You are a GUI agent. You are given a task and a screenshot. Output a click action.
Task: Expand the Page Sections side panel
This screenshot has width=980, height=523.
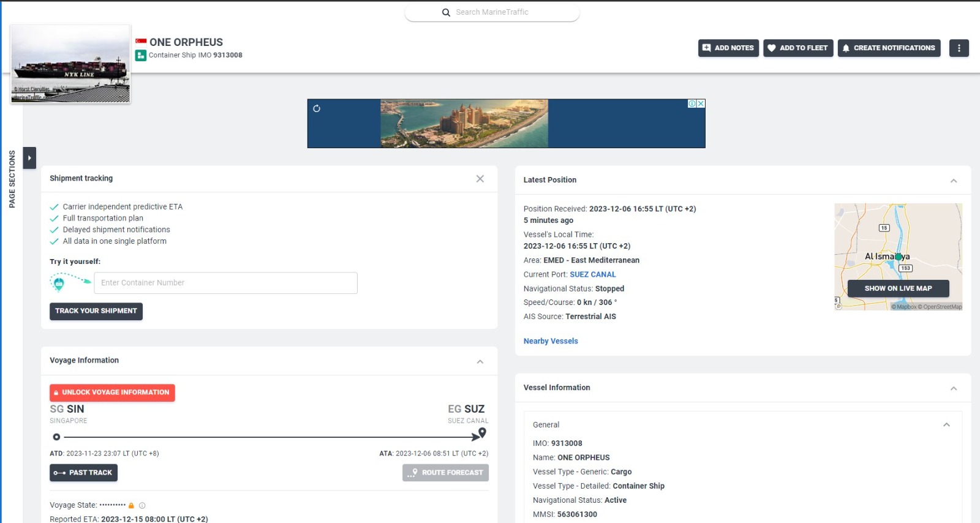[29, 158]
